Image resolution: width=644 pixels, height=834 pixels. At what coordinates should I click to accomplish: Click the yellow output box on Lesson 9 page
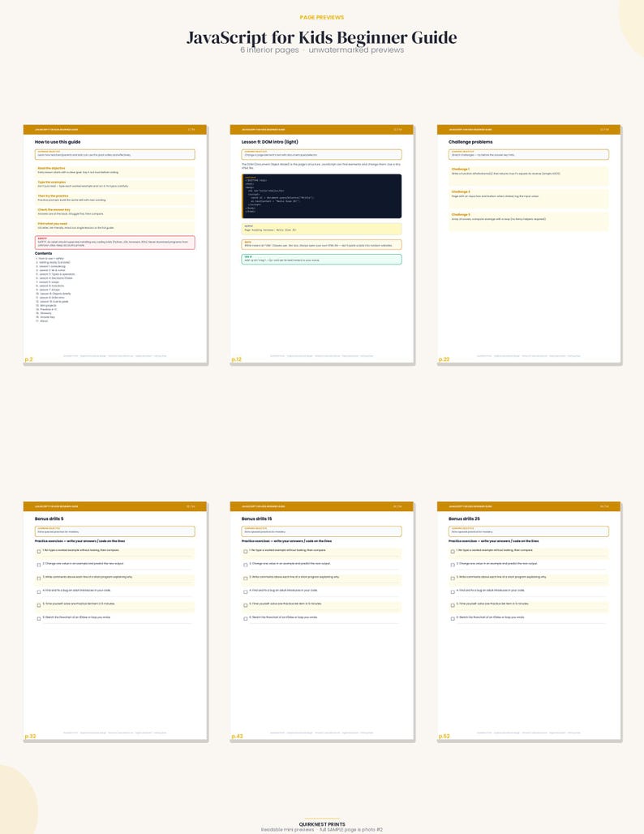322,229
